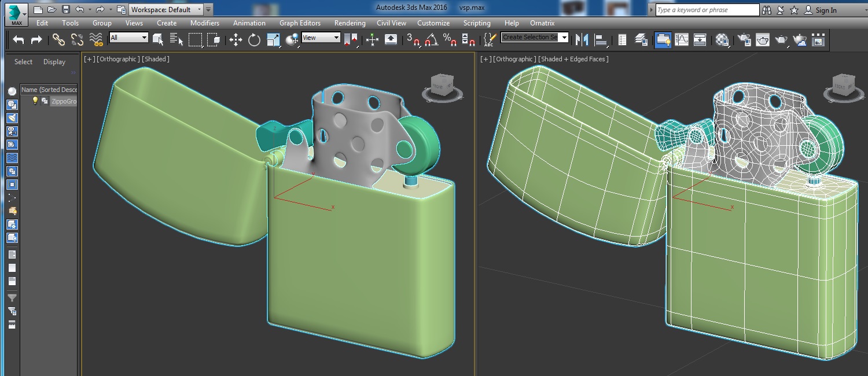Open Curve Editor from main toolbar

click(x=682, y=39)
